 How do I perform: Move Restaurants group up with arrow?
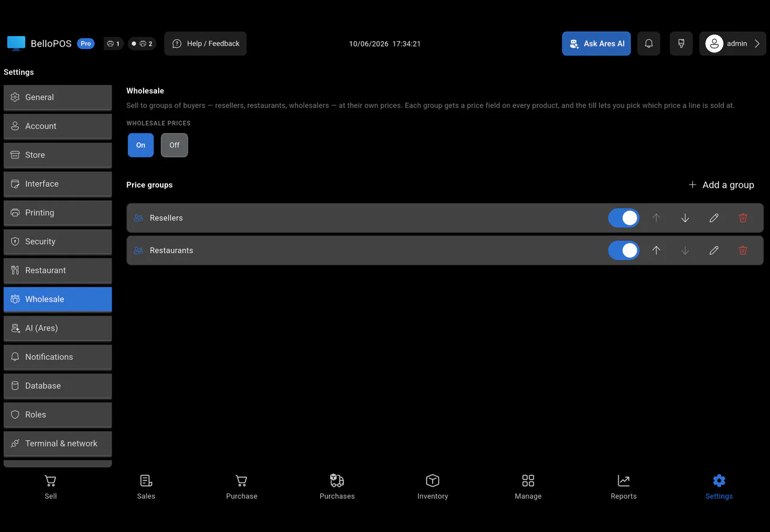pyautogui.click(x=656, y=250)
